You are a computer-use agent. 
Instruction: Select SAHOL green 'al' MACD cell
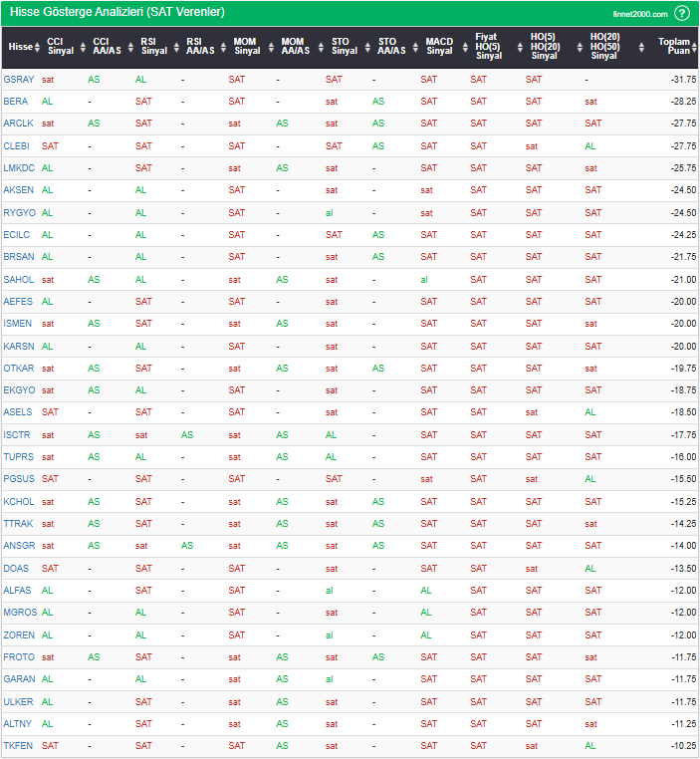click(x=424, y=279)
